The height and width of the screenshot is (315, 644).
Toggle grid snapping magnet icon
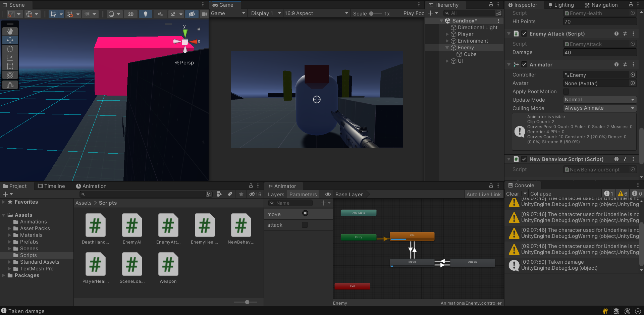tap(70, 14)
